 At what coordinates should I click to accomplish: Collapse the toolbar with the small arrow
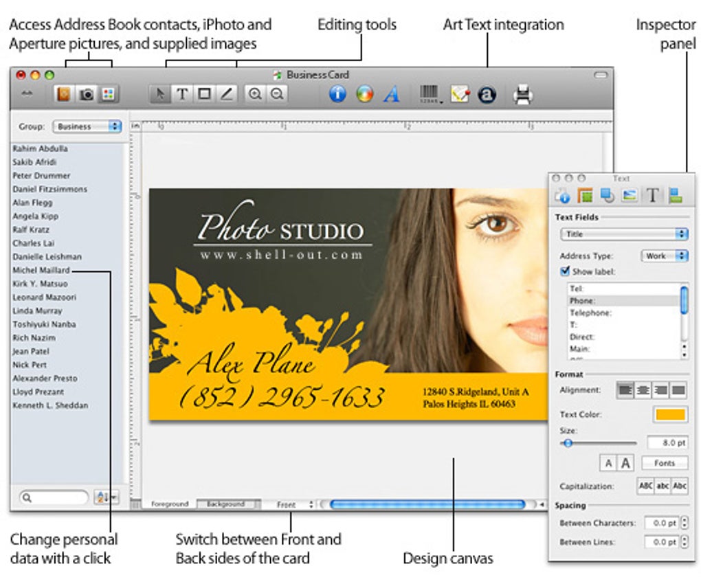tap(27, 93)
